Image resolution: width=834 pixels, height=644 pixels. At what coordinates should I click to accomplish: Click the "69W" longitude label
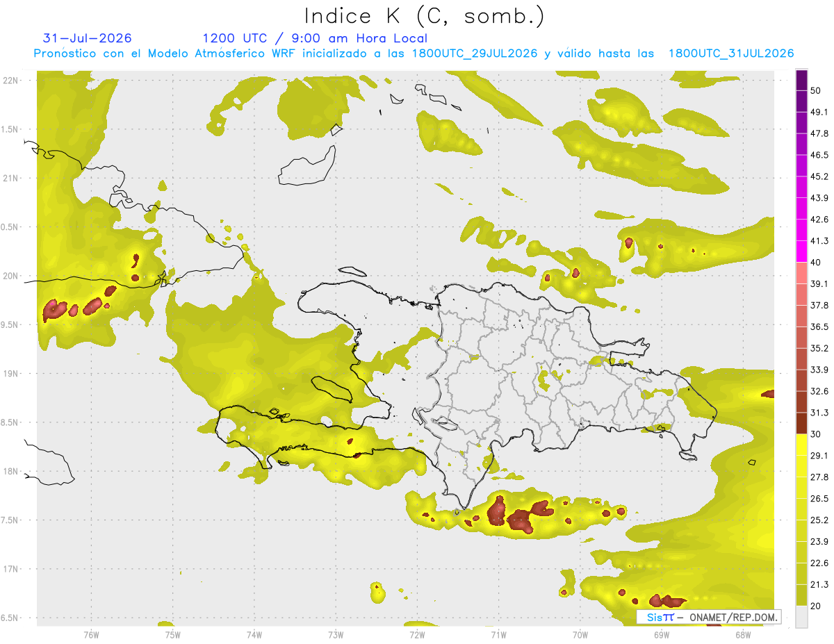coord(661,634)
